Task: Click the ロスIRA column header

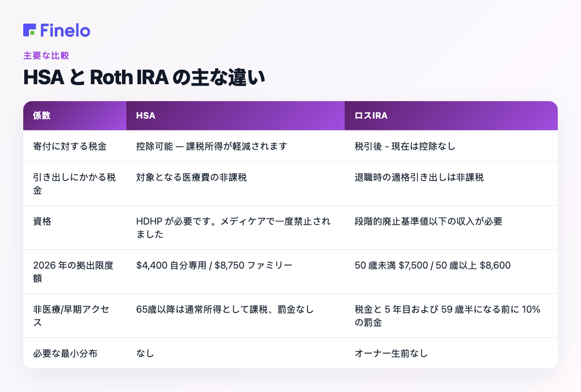Action: pos(451,116)
